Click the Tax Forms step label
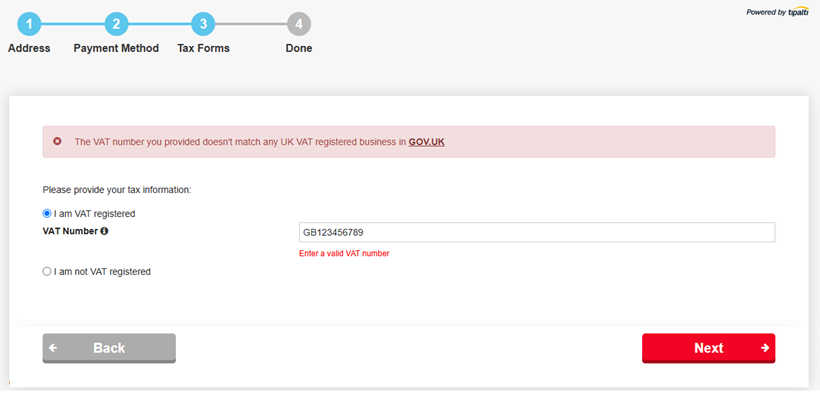 (203, 48)
